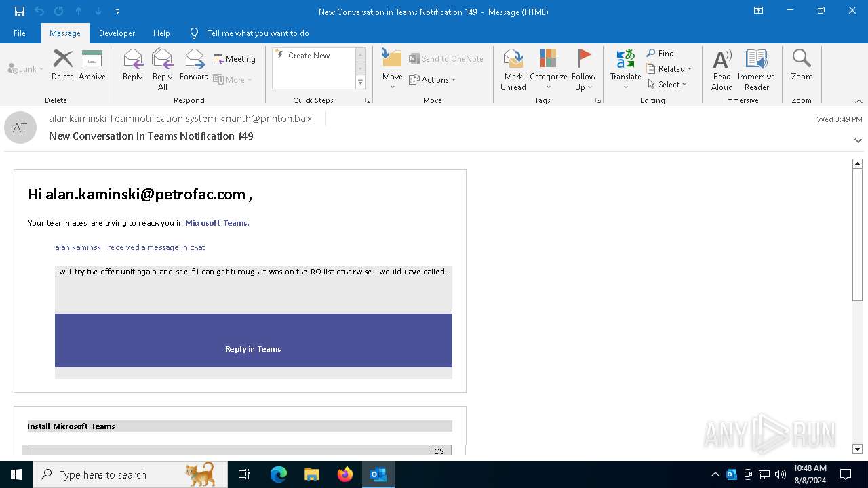Click the message subject line
The width and height of the screenshot is (868, 488).
[151, 136]
